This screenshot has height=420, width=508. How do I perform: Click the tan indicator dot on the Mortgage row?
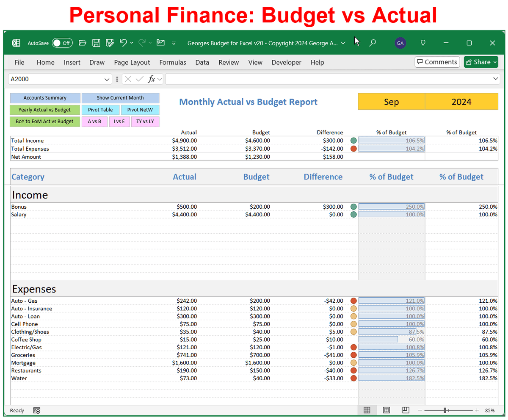pos(354,363)
